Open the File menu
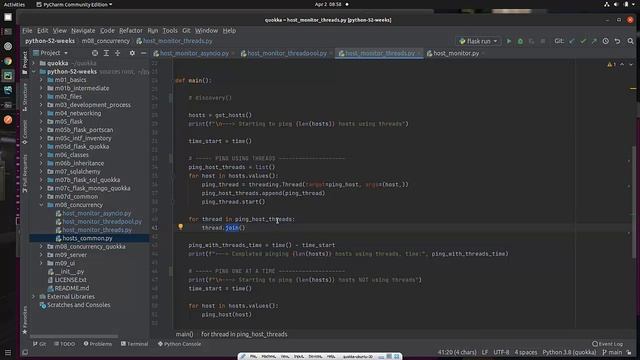Screen dimensions: 640x360 pyautogui.click(x=27, y=31)
